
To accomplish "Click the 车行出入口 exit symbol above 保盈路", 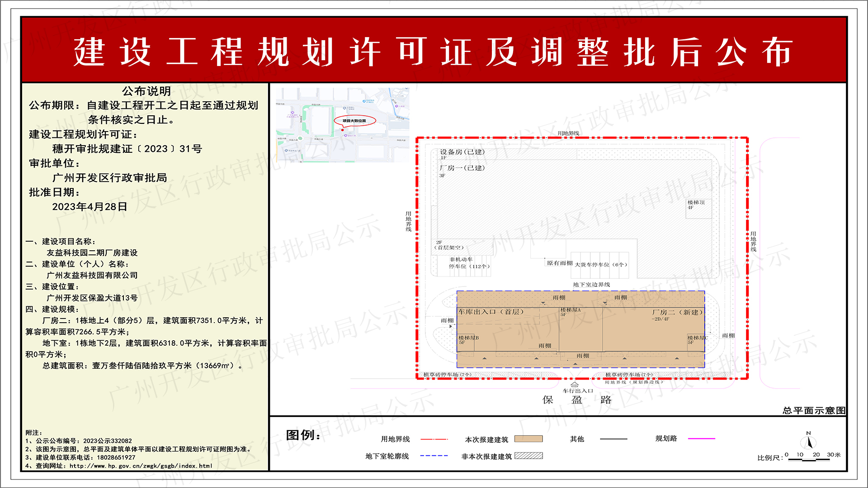I will point(575,384).
